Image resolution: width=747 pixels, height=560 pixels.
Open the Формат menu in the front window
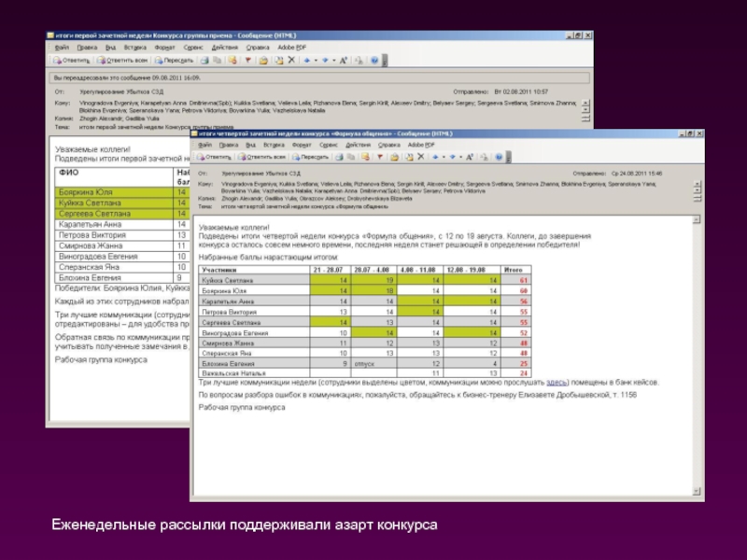pos(302,145)
